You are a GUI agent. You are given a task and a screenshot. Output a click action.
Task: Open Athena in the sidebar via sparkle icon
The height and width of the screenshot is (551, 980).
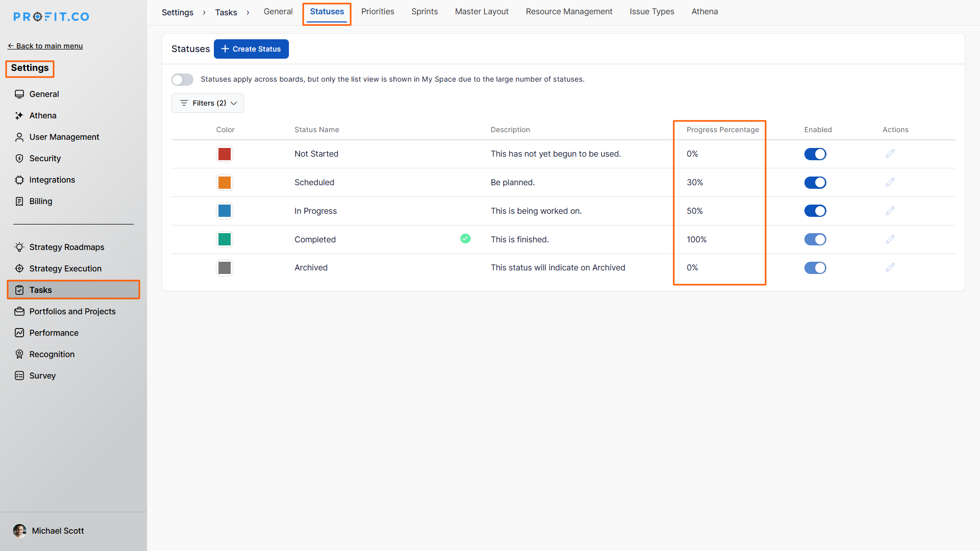click(19, 116)
